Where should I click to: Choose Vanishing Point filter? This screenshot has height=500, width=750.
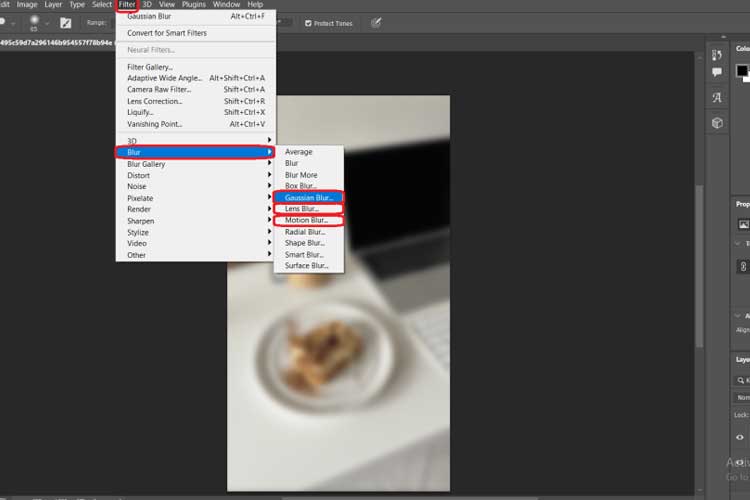[x=196, y=124]
